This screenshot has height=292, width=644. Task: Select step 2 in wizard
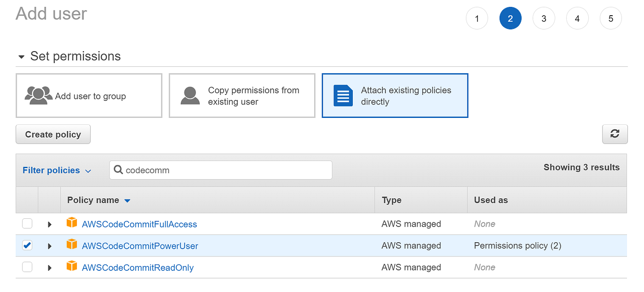point(511,18)
